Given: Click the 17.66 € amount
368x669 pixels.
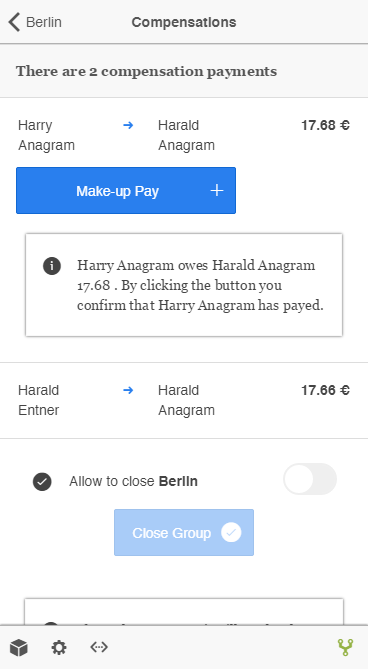Looking at the screenshot, I should tap(325, 390).
